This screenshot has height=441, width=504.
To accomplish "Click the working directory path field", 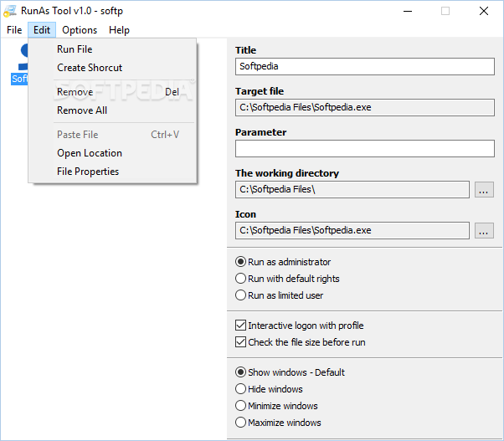I will coord(352,189).
